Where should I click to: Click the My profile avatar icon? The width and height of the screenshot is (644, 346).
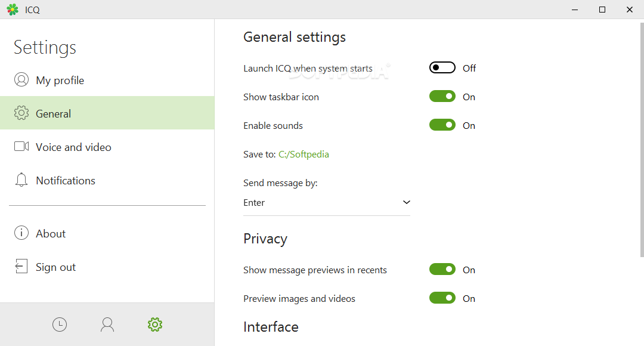pyautogui.click(x=21, y=80)
